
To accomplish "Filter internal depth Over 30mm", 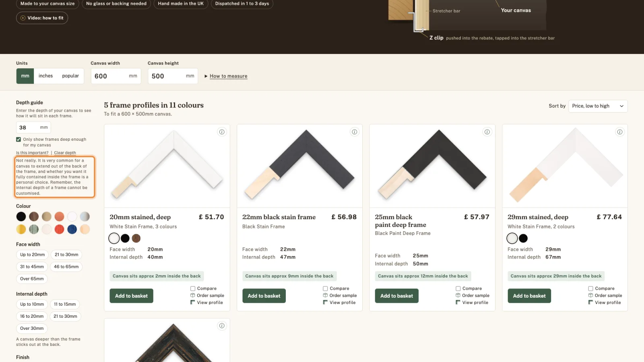I will coord(32,329).
